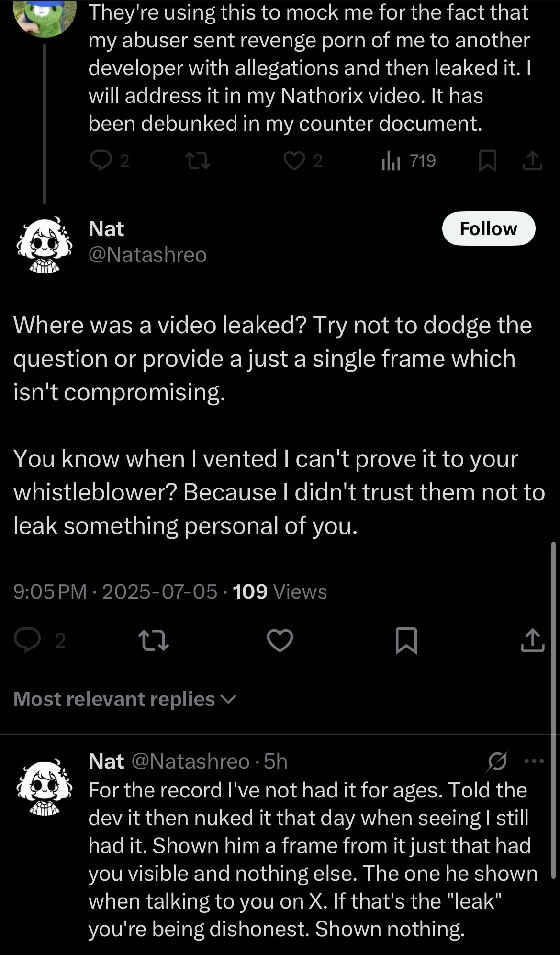Like Nat's main tweet
The height and width of the screenshot is (955, 560).
pos(280,640)
